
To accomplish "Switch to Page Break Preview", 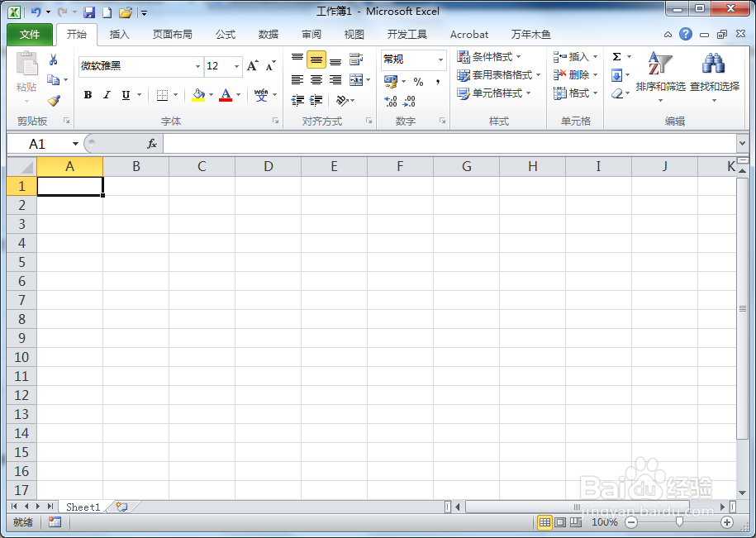I will click(x=576, y=522).
